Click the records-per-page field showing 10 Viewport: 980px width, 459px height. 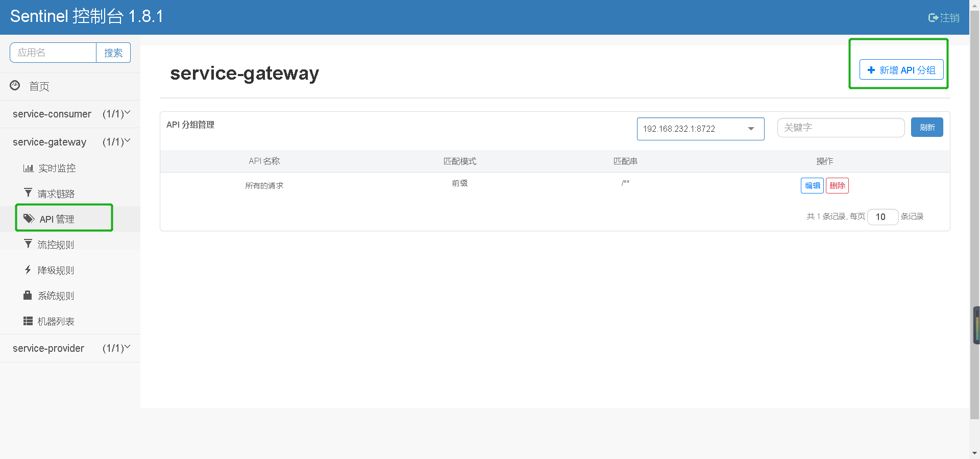coord(883,217)
